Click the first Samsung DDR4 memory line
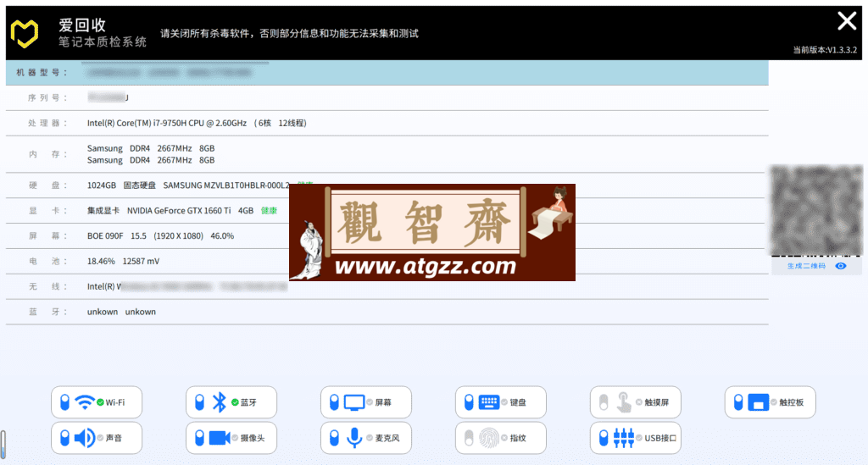This screenshot has width=868, height=465. click(151, 148)
